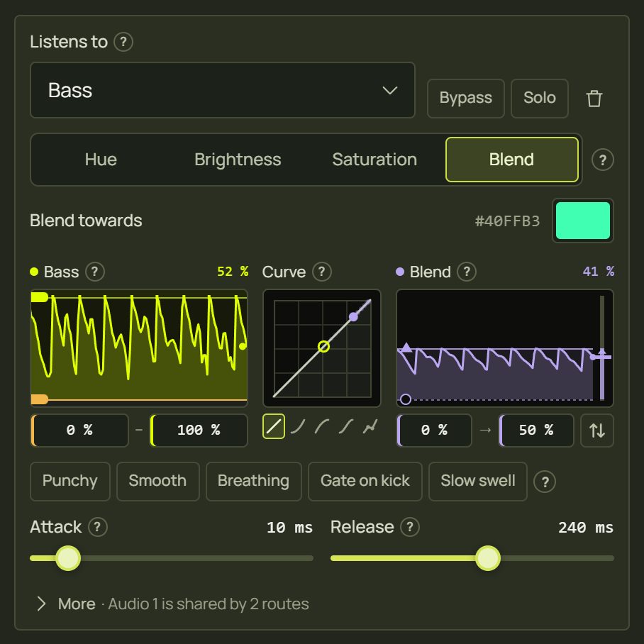Image resolution: width=644 pixels, height=644 pixels.
Task: Click the Bass minimum 0 % field
Action: pos(79,430)
